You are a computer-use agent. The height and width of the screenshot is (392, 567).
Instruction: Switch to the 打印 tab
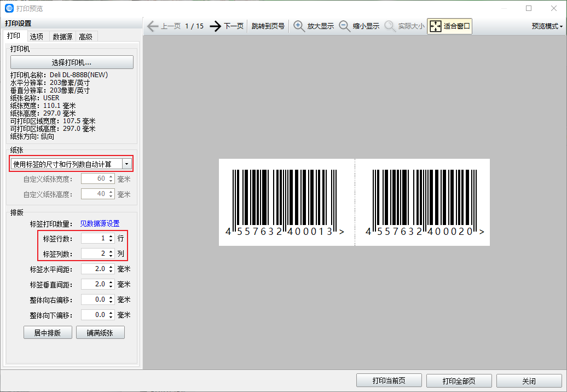click(14, 36)
